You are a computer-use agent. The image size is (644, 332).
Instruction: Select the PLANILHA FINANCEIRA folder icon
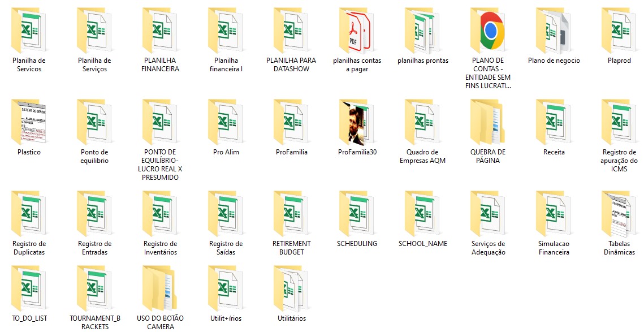161,29
